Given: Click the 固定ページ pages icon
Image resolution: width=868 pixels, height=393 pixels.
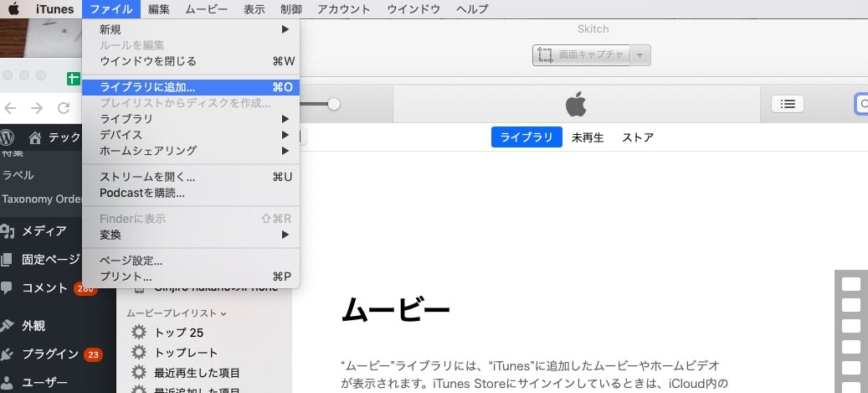Looking at the screenshot, I should [7, 259].
